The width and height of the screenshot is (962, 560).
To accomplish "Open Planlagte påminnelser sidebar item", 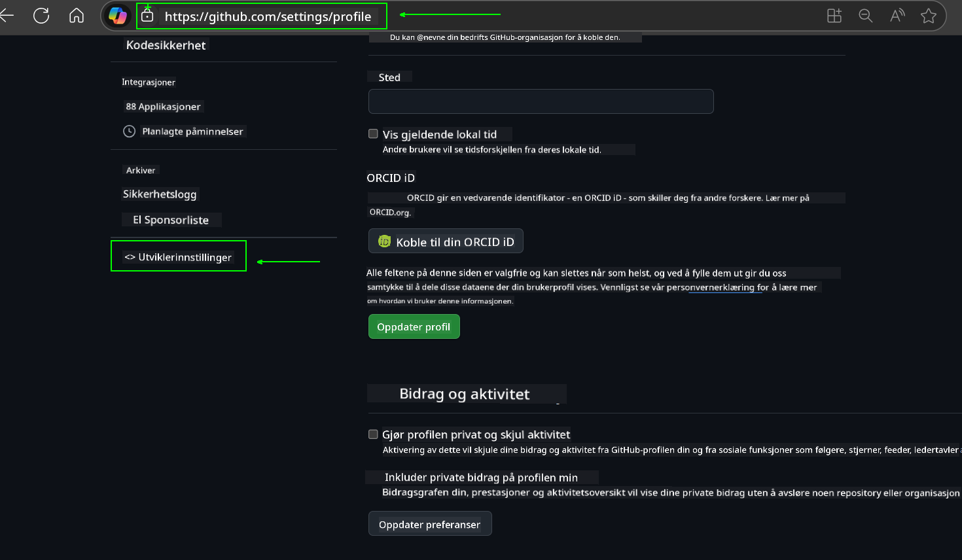I will pos(192,131).
